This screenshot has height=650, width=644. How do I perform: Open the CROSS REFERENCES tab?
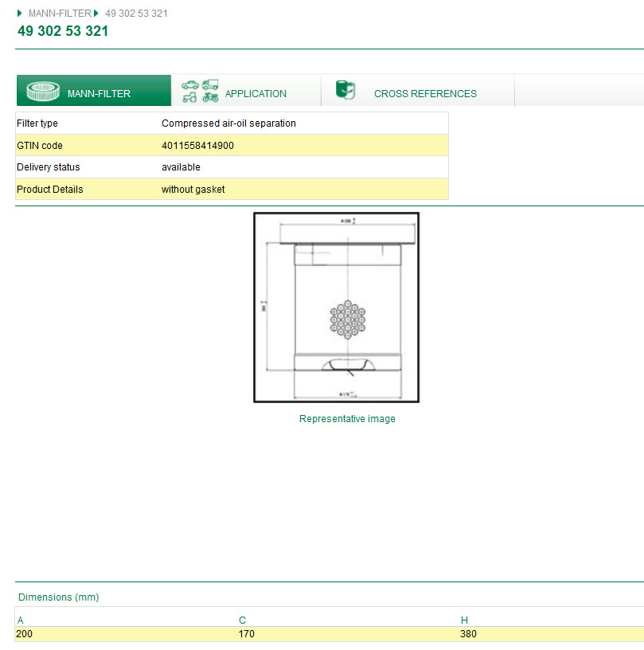point(418,90)
